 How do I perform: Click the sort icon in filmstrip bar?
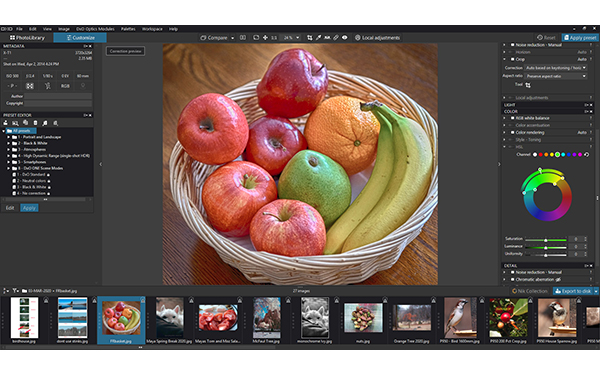pyautogui.click(x=5, y=291)
